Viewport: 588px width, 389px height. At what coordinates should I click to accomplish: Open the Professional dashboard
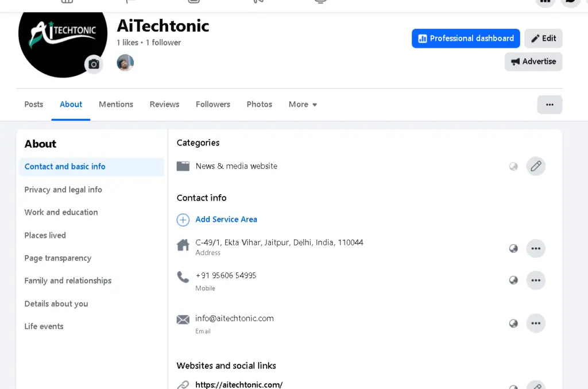[x=466, y=38]
